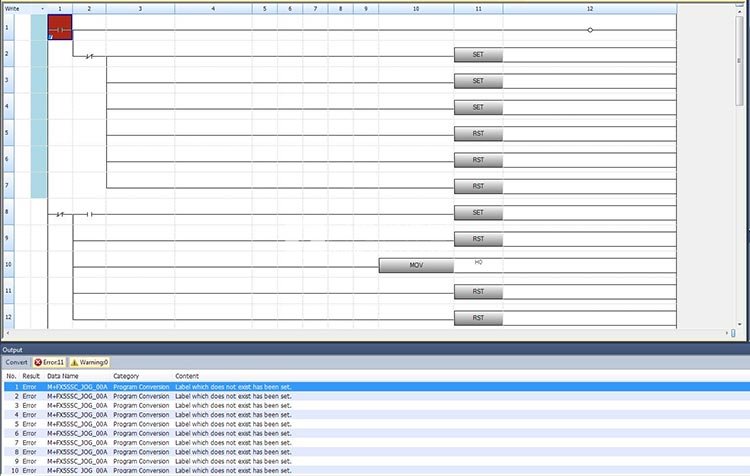Click the left arrow of the ladder horizontal scrollbar
The image size is (750, 476).
pos(7,333)
